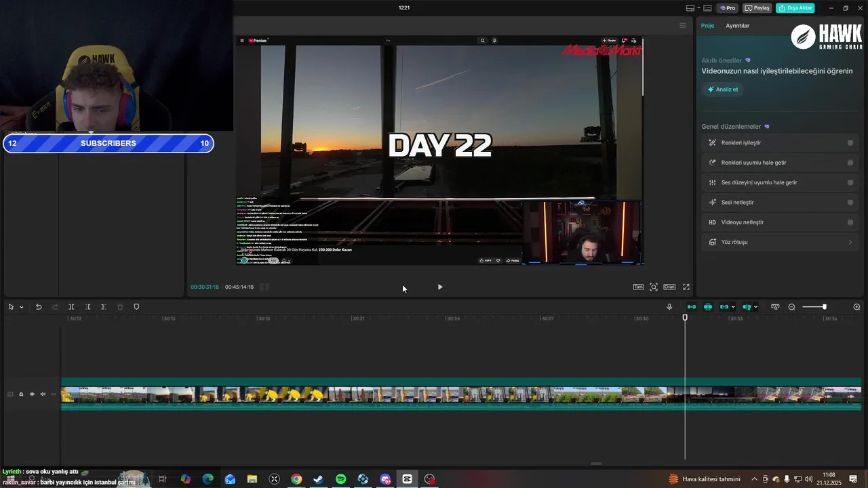
Task: Open linkage options dropdown arrow
Action: click(x=733, y=307)
